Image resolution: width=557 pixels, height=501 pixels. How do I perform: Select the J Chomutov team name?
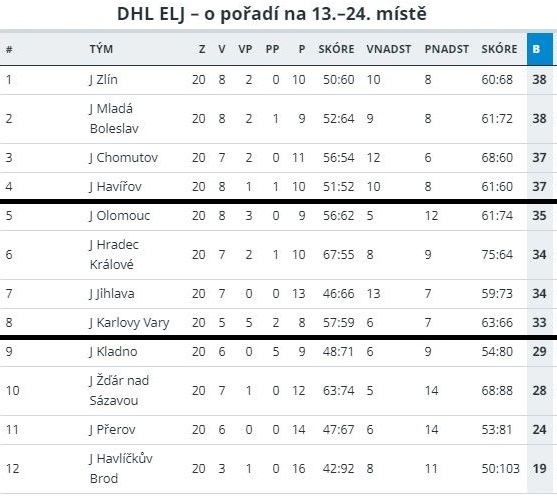pos(124,157)
